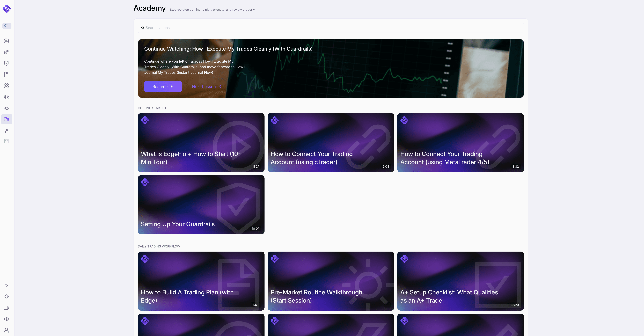Toggle the light/dark theme sun icon

pyautogui.click(x=6, y=296)
